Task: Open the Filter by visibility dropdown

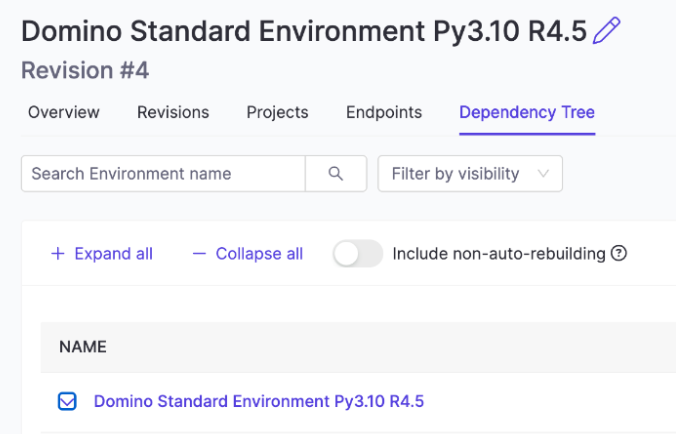Action: pos(470,174)
